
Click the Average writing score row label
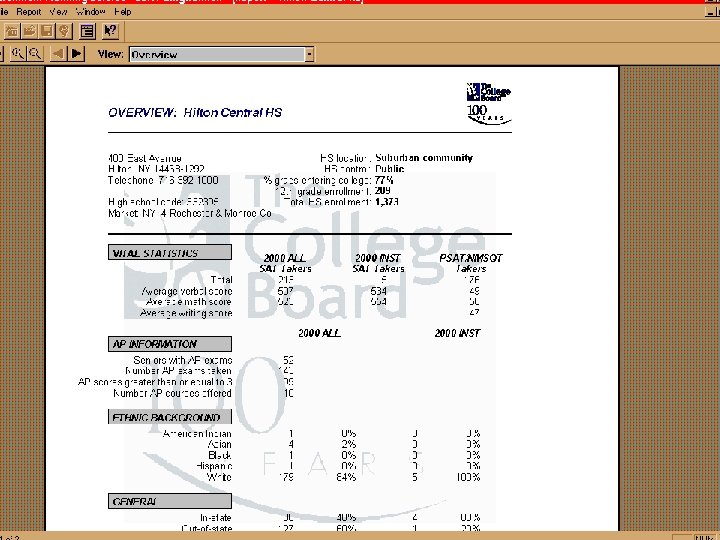(x=186, y=313)
